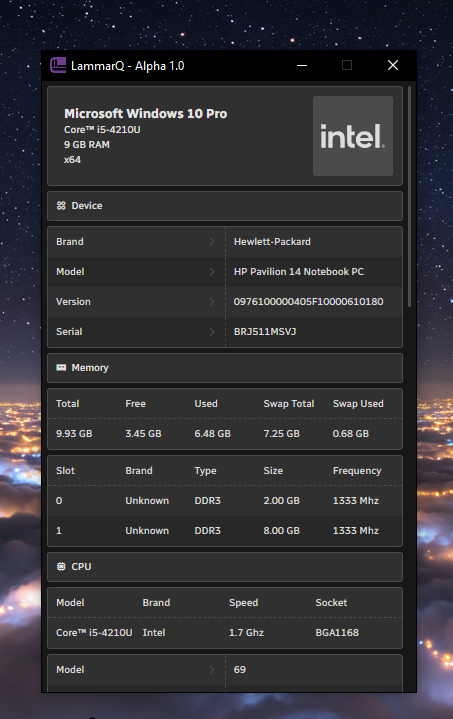Close the LammarQ window
The image size is (453, 719).
click(393, 65)
